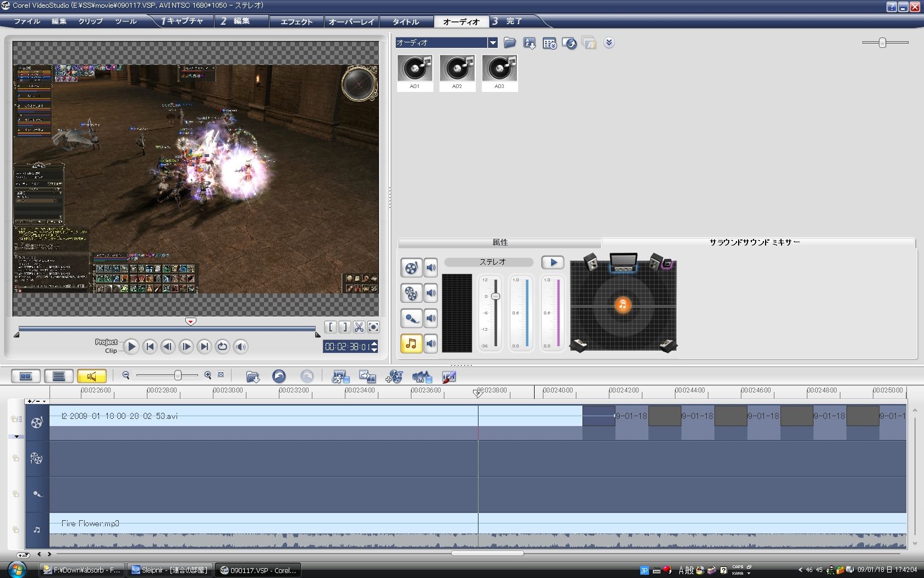The width and height of the screenshot is (924, 578).
Task: Increase timecode with stepper arrows
Action: coord(375,343)
